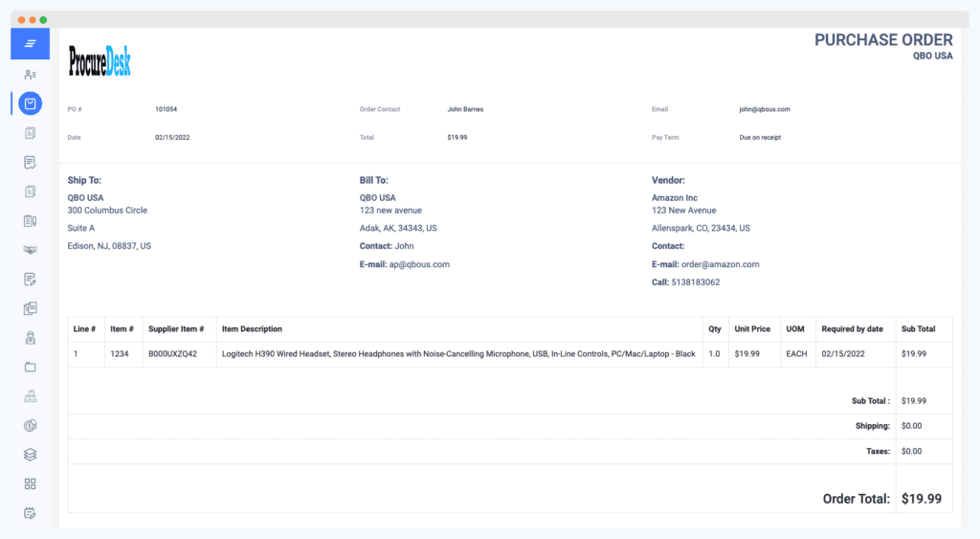Viewport: 980px width, 539px height.
Task: Open the delivery person icon in sidebar
Action: click(x=30, y=337)
